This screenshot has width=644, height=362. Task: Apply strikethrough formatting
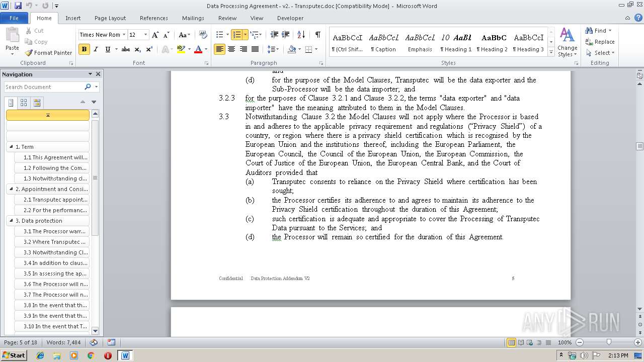click(126, 49)
